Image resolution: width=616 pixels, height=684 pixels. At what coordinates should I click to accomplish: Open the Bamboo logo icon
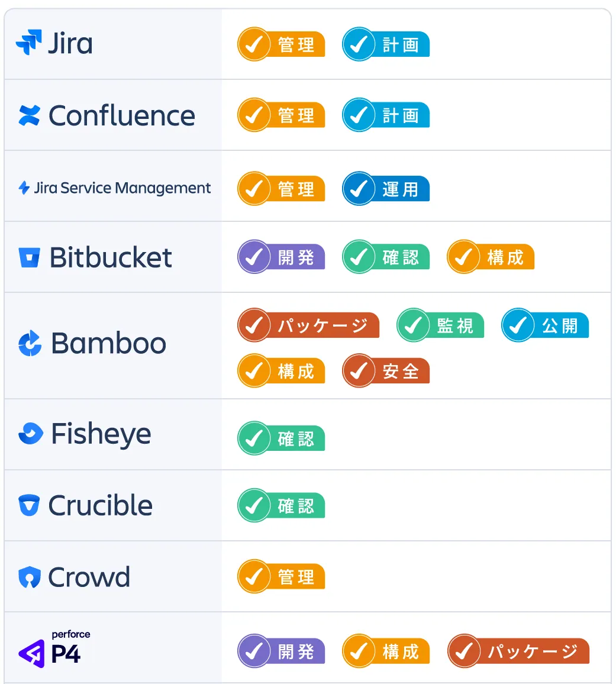pyautogui.click(x=30, y=343)
